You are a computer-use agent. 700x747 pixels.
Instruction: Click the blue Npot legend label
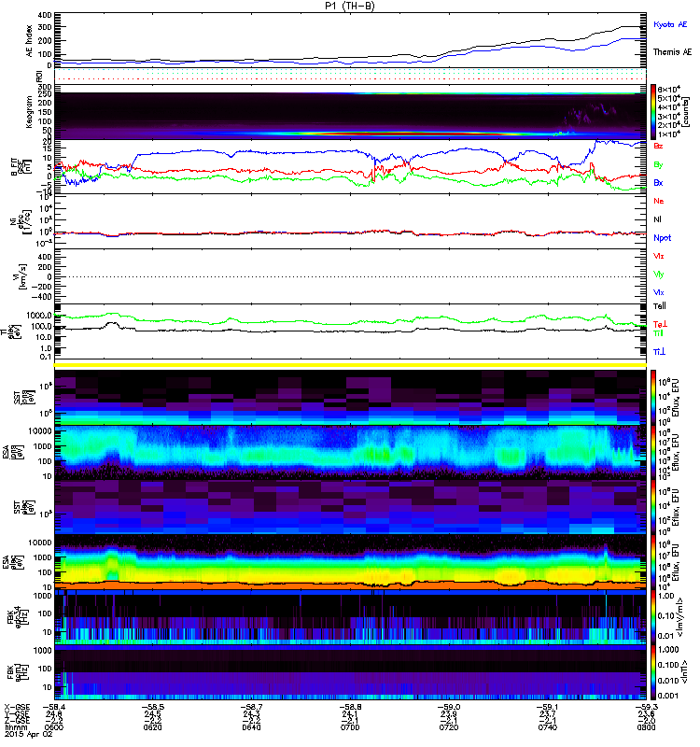click(663, 238)
